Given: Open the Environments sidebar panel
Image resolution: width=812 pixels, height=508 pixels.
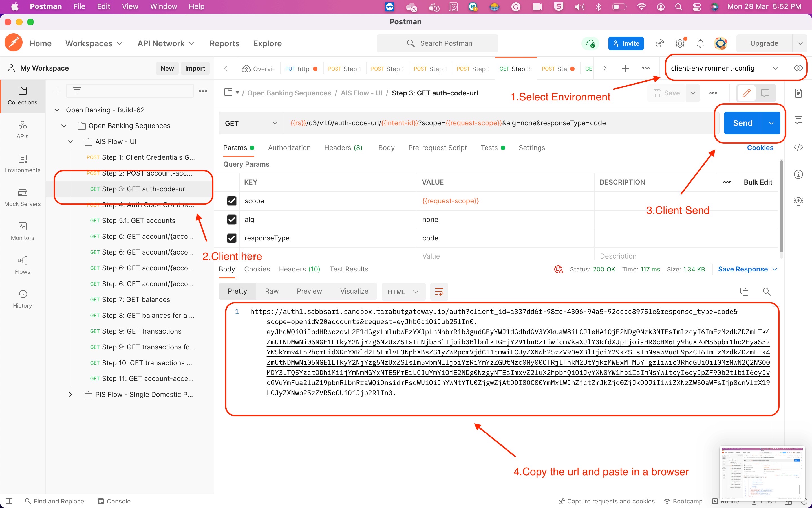Looking at the screenshot, I should click(x=23, y=164).
